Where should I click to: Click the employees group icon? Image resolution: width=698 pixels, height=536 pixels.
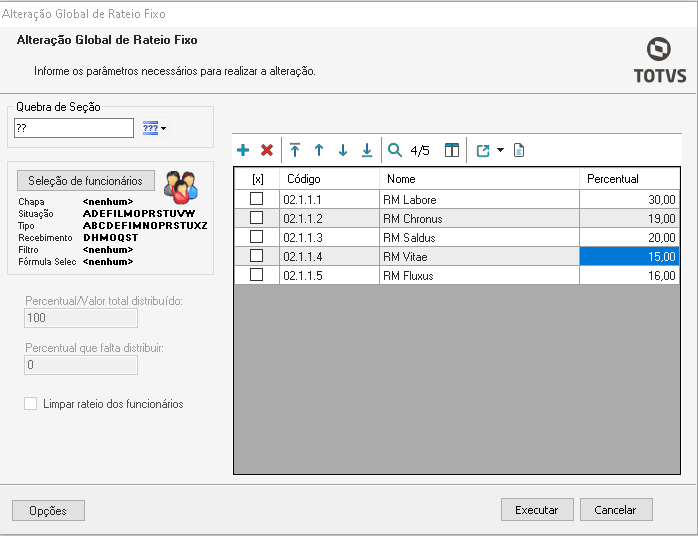(181, 186)
